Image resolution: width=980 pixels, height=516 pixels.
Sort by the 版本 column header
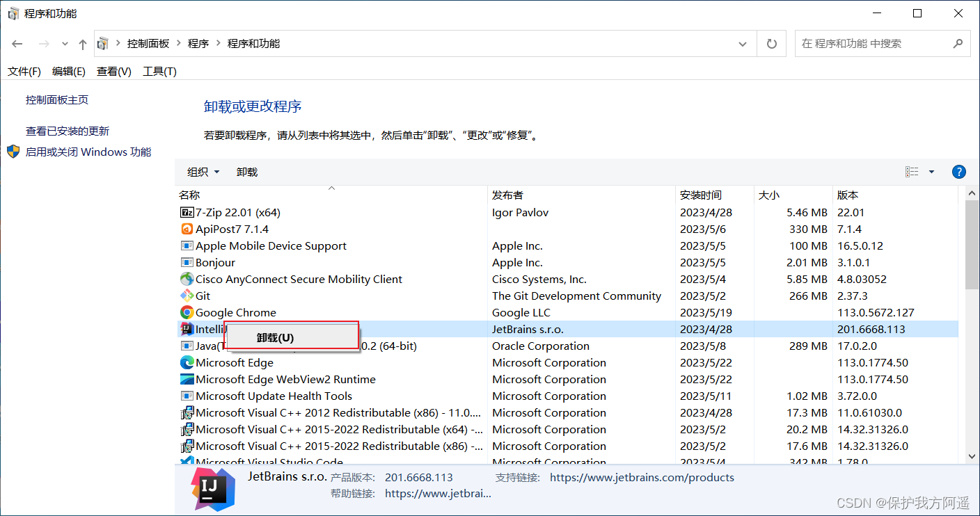tap(896, 195)
